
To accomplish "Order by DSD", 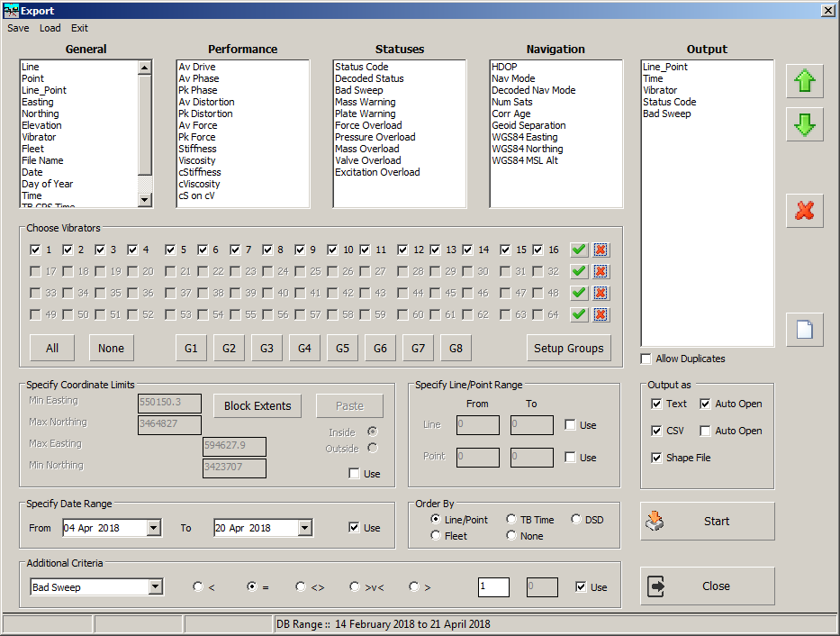I will coord(576,519).
